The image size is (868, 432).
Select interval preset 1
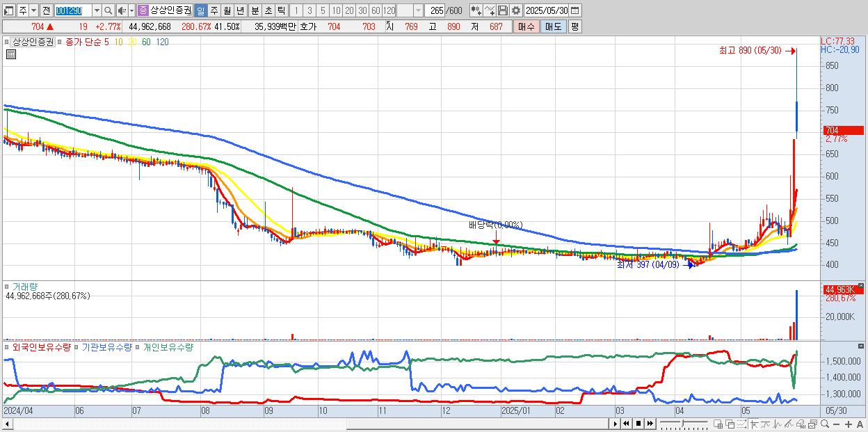[296, 10]
